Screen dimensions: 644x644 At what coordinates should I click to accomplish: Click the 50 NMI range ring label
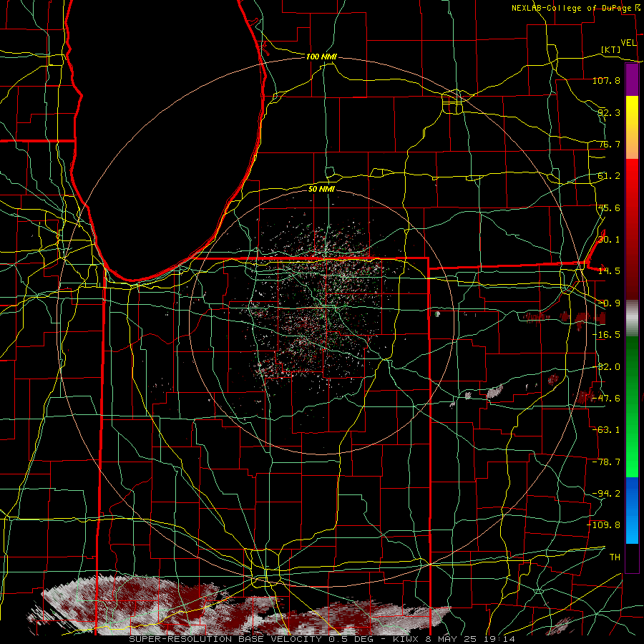[321, 189]
